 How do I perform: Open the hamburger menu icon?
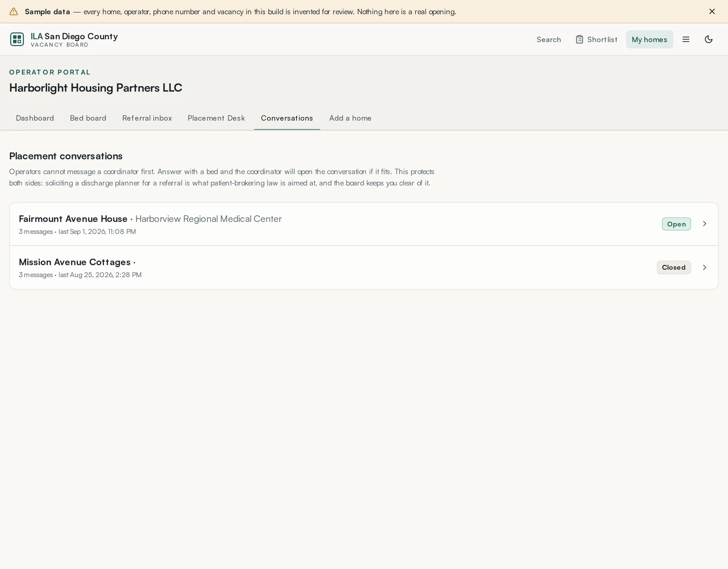[686, 39]
